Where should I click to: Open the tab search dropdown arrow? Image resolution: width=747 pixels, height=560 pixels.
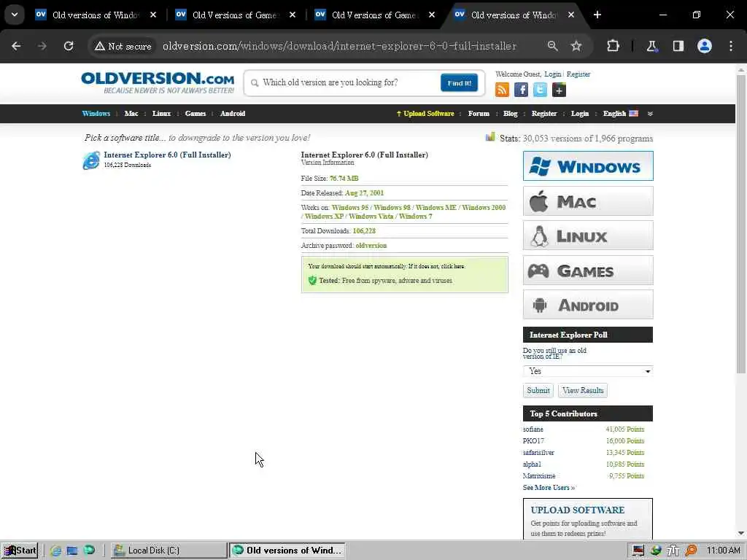(15, 15)
